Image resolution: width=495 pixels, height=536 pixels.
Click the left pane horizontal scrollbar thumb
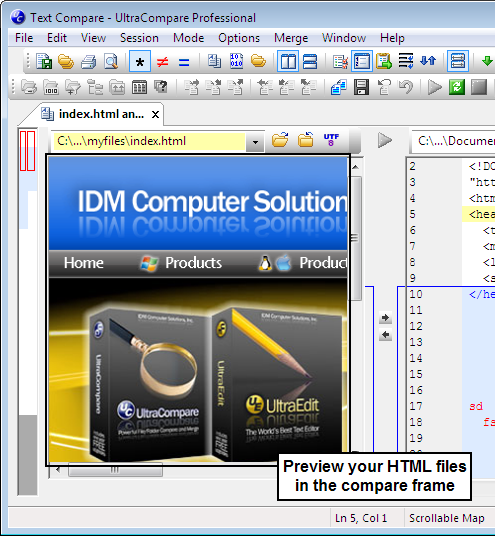tap(115, 470)
